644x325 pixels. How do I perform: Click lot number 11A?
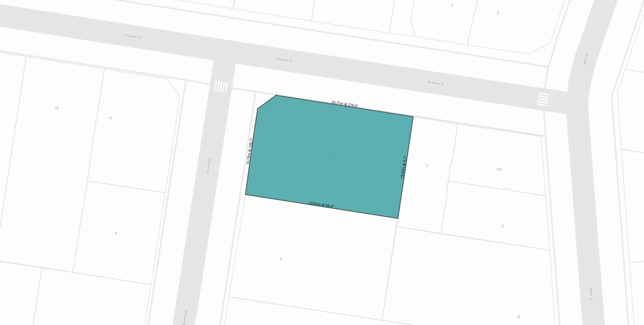(x=499, y=170)
